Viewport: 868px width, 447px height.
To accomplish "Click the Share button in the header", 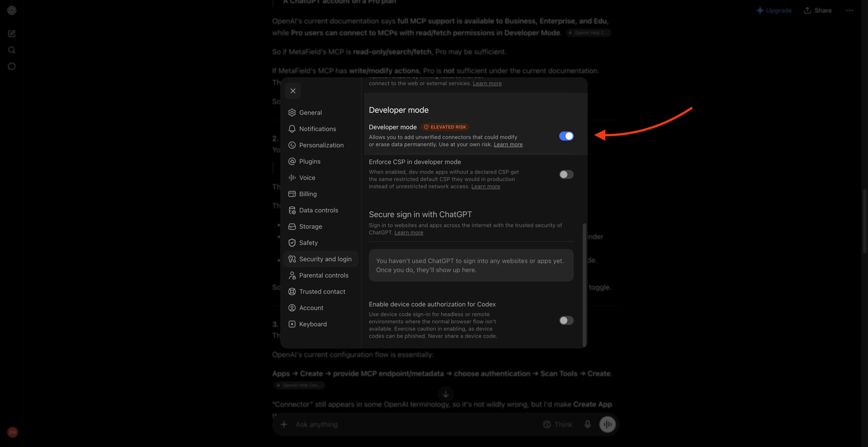I will [817, 11].
